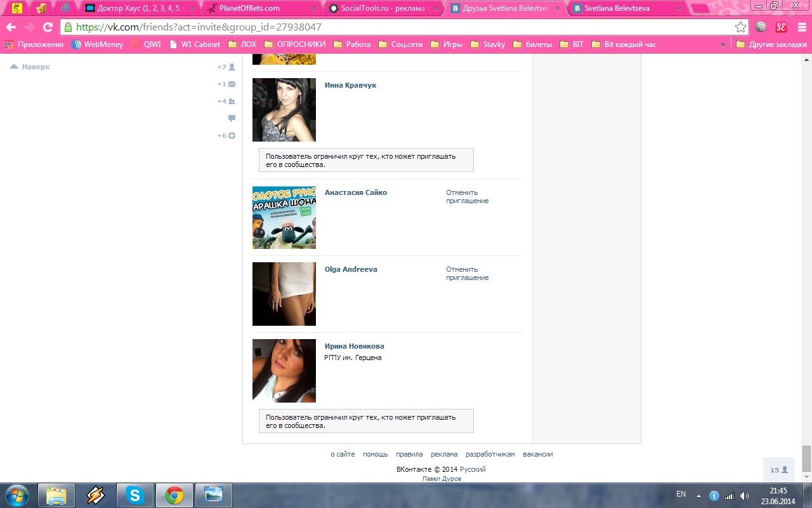
Task: Click the address bar URL field
Action: [x=403, y=27]
